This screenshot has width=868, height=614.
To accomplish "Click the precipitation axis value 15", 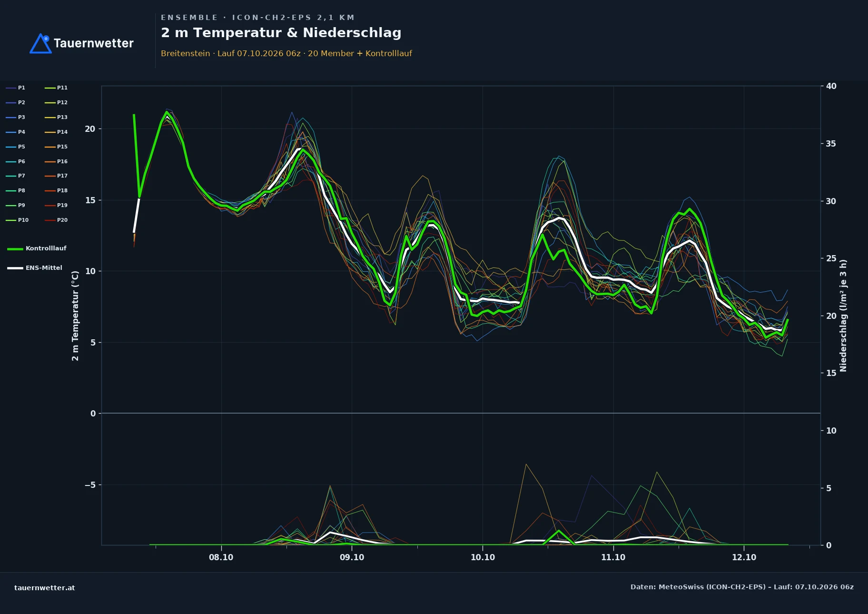I will (x=831, y=373).
